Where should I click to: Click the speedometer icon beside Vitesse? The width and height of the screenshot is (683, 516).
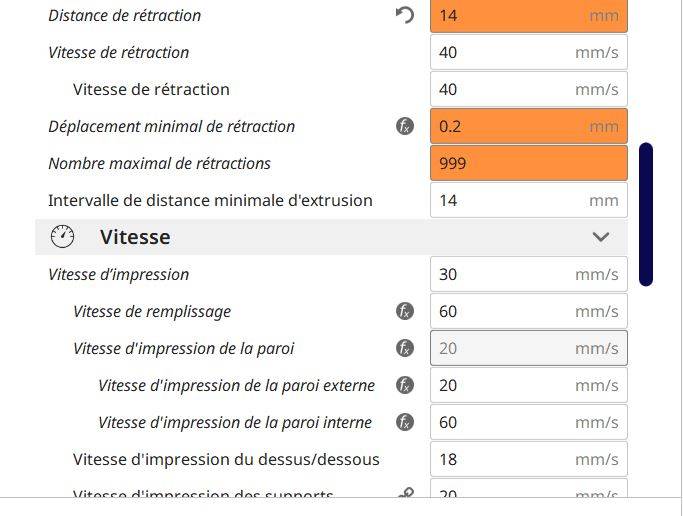(63, 237)
